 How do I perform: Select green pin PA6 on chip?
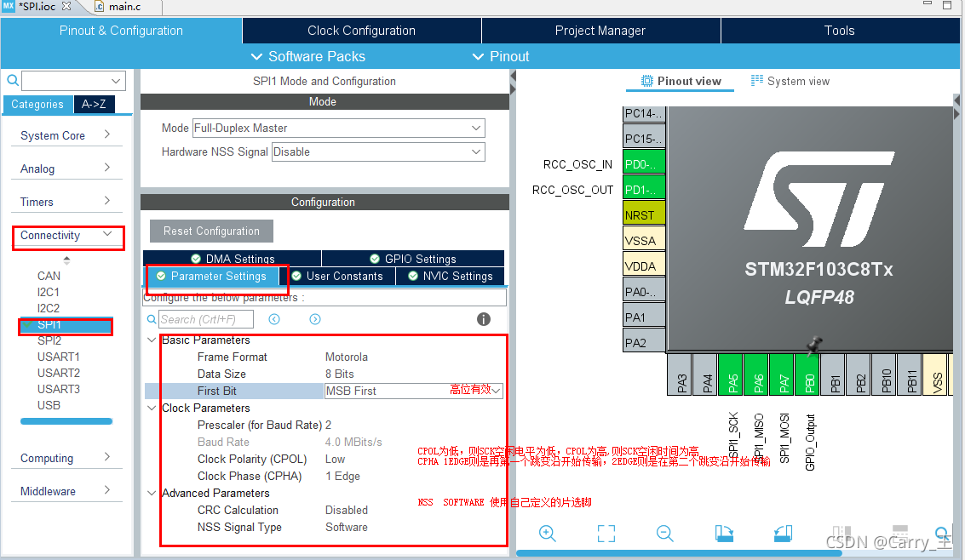757,375
